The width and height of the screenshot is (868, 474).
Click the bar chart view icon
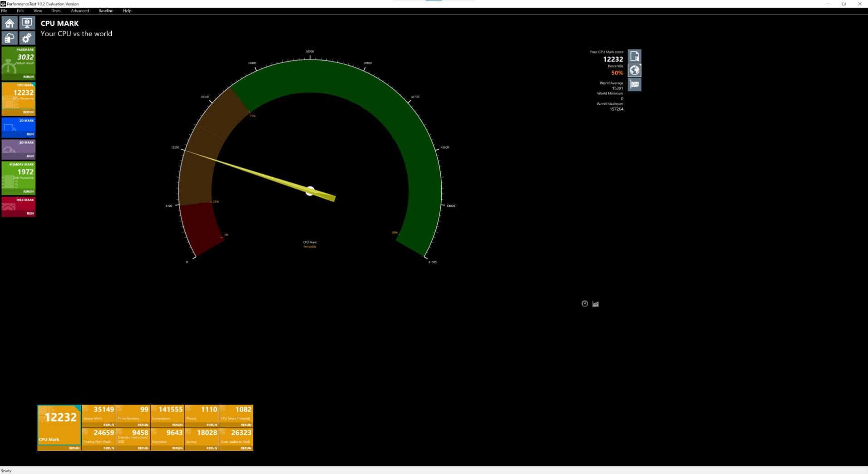pos(596,304)
